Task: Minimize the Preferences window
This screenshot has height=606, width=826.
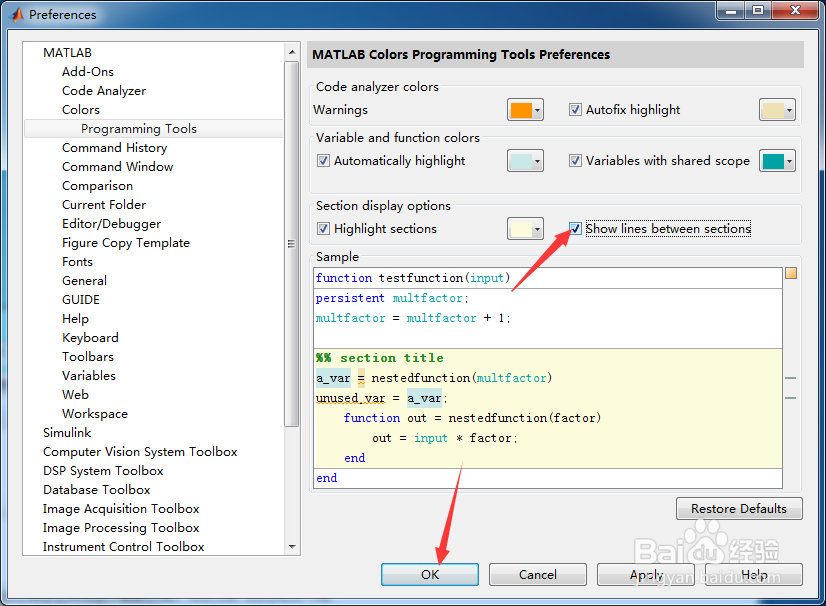Action: click(x=731, y=11)
